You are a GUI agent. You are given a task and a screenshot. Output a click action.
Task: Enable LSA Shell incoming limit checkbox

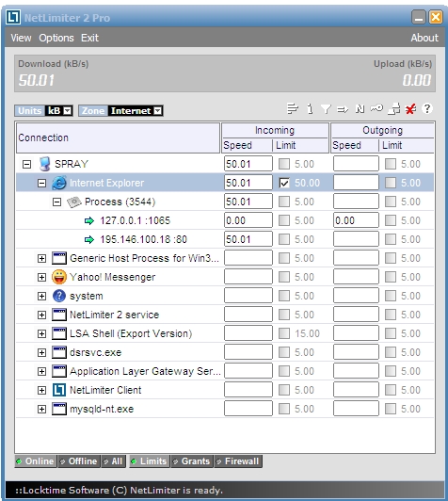(284, 333)
